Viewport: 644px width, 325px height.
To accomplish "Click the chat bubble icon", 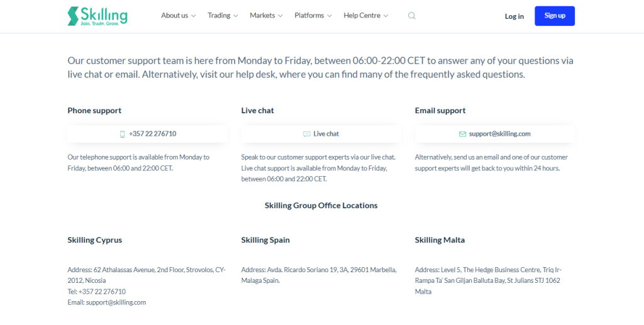I will coord(307,134).
